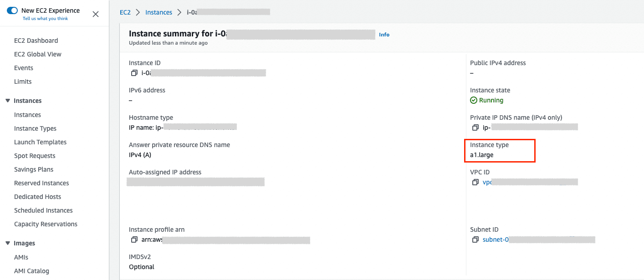Copy the instance profile arn
The width and height of the screenshot is (644, 280).
(134, 239)
